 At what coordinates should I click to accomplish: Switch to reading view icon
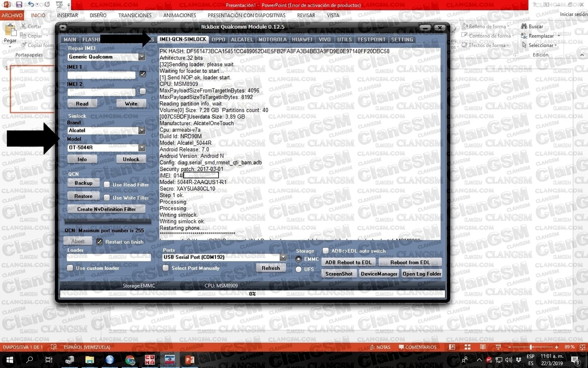tap(483, 347)
